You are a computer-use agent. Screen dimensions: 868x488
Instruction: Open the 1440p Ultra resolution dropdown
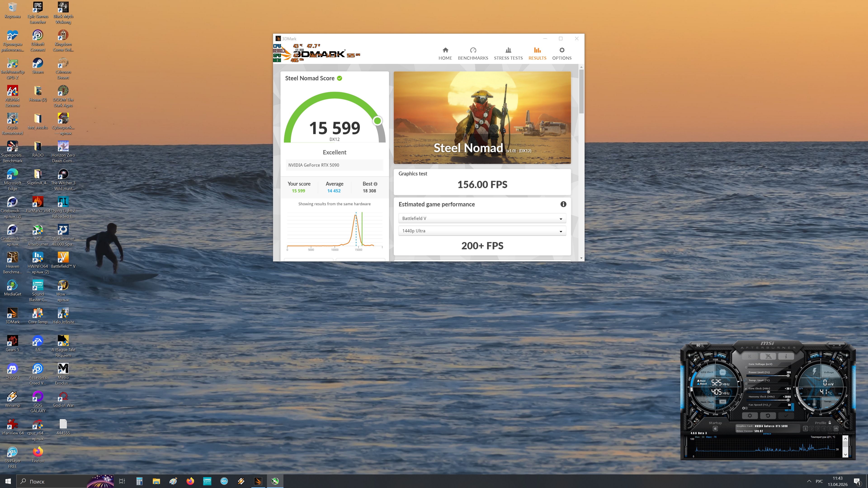[482, 231]
